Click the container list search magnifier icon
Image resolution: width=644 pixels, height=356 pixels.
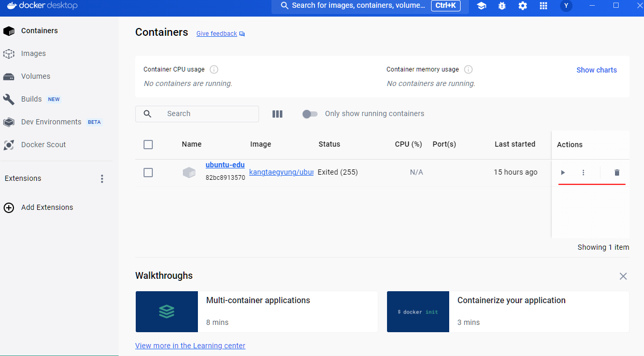pos(148,114)
